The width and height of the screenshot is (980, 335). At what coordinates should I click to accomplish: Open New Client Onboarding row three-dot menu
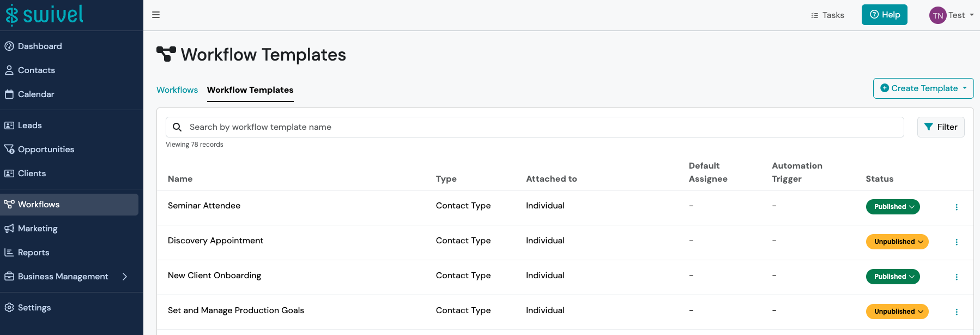(x=957, y=277)
